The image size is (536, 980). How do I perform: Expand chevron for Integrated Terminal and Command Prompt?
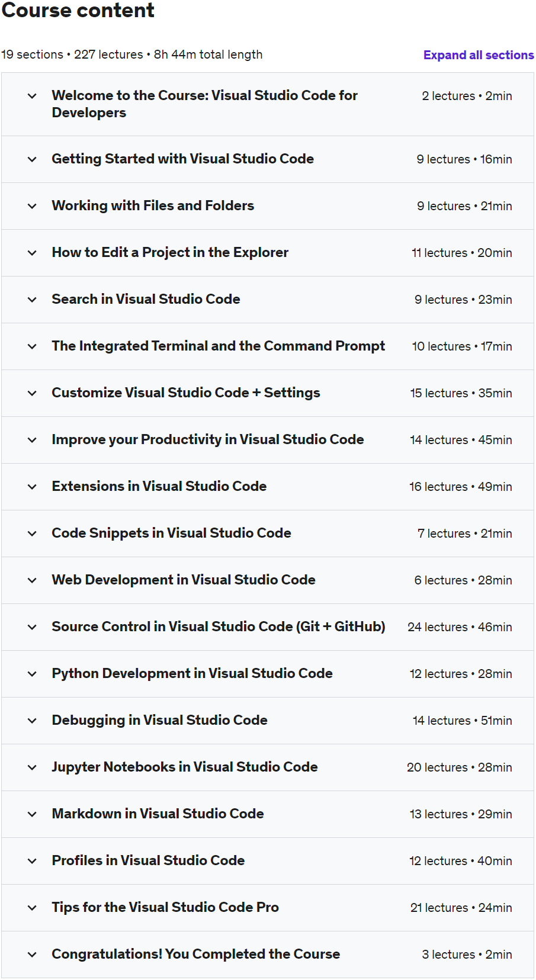tap(32, 346)
